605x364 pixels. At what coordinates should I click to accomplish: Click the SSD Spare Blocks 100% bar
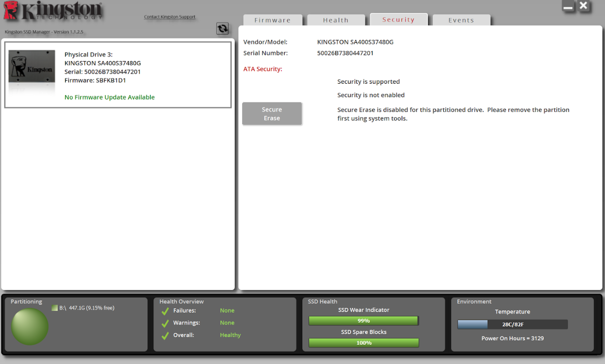point(363,343)
